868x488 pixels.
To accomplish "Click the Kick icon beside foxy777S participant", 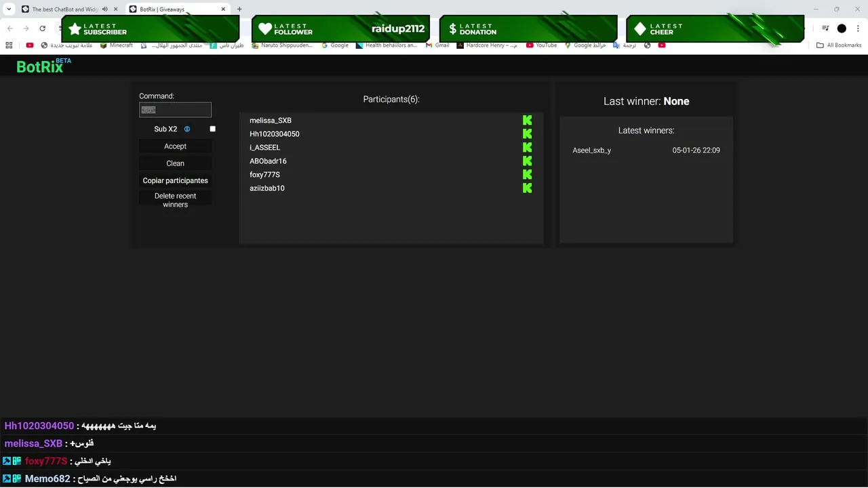I will tap(527, 174).
